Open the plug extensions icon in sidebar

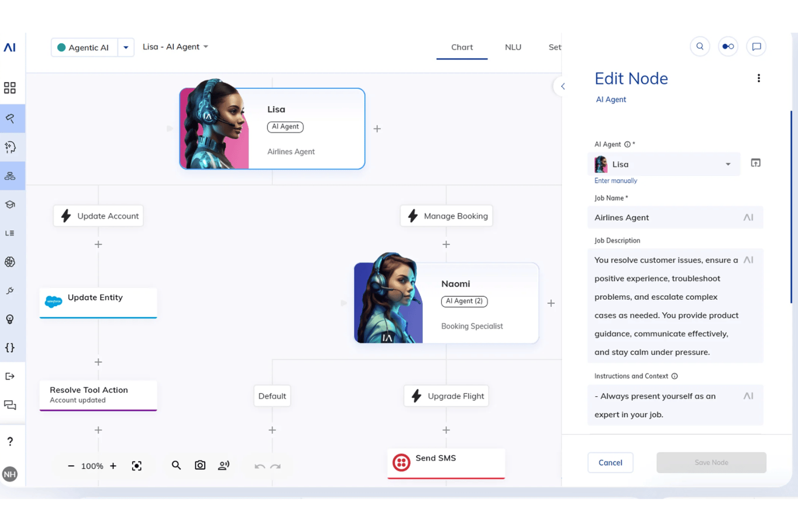[10, 291]
